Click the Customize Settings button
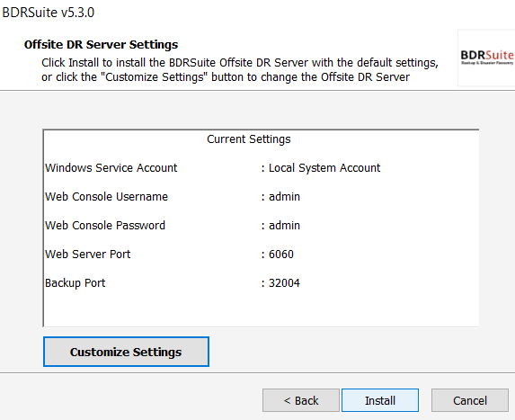The width and height of the screenshot is (515, 420). click(126, 352)
